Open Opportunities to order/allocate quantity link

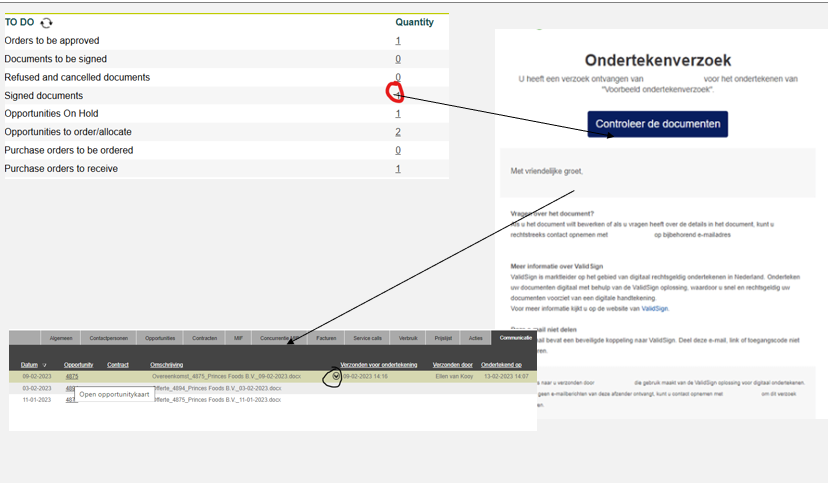[x=398, y=132]
